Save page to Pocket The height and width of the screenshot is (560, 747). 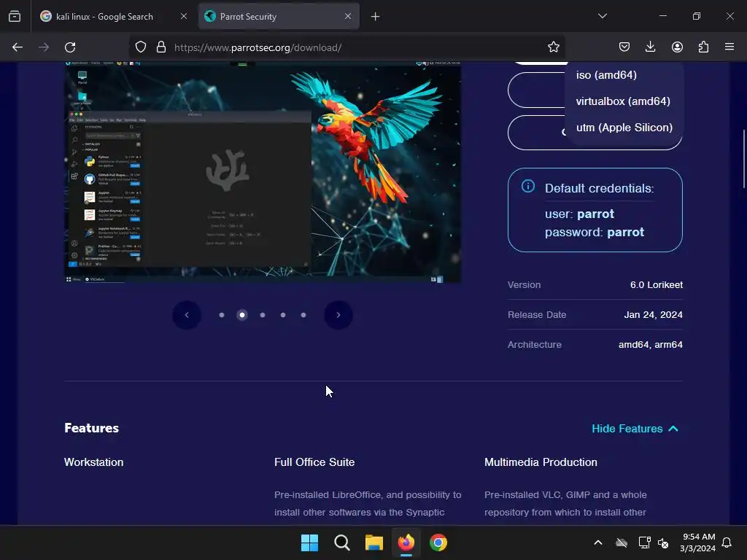624,47
